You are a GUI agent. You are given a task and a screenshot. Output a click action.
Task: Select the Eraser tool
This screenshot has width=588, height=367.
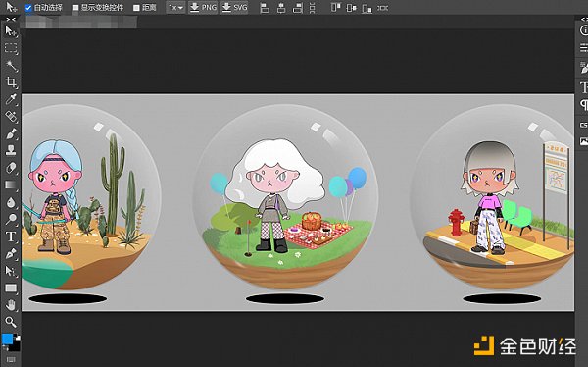click(x=11, y=168)
